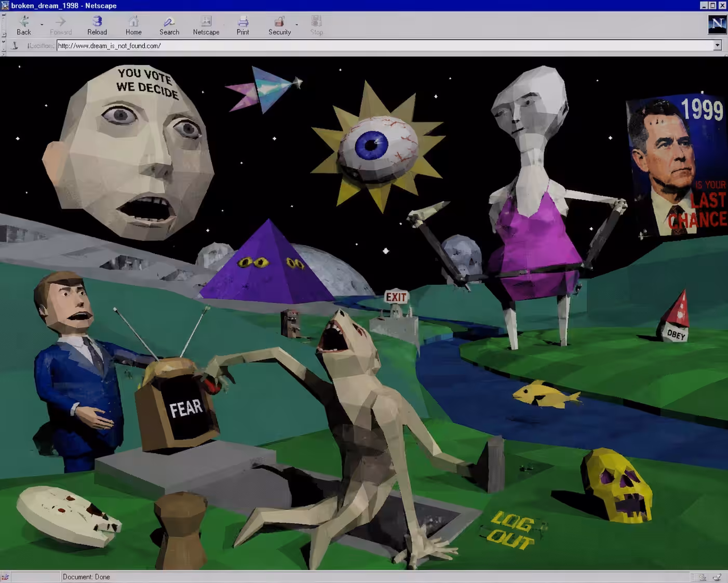Go to Home via the toolbar

[133, 25]
